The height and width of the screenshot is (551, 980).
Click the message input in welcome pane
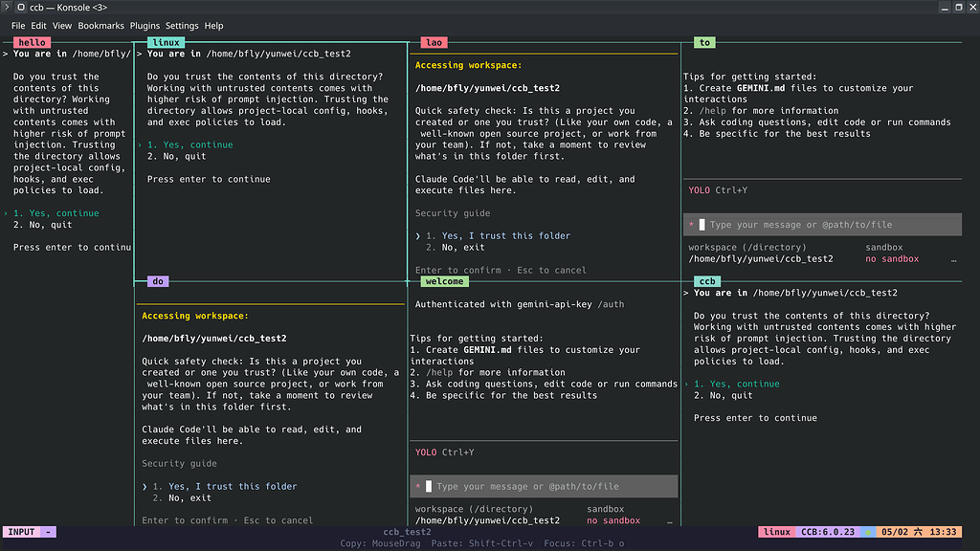pyautogui.click(x=544, y=486)
